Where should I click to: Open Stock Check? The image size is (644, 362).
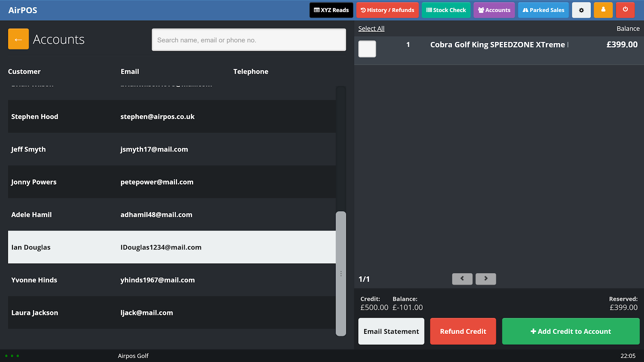pyautogui.click(x=446, y=10)
